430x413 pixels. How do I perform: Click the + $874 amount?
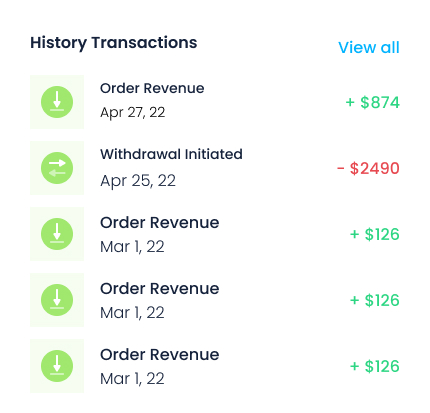click(x=372, y=102)
